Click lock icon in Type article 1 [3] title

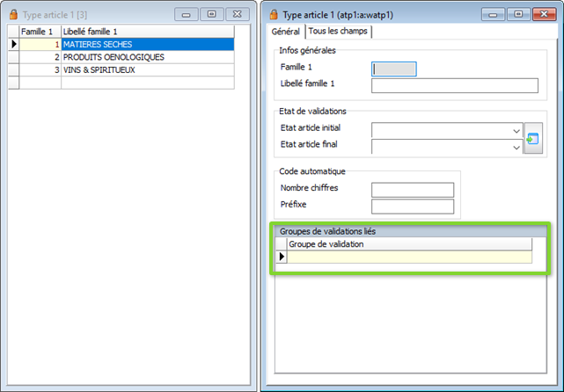pos(13,15)
